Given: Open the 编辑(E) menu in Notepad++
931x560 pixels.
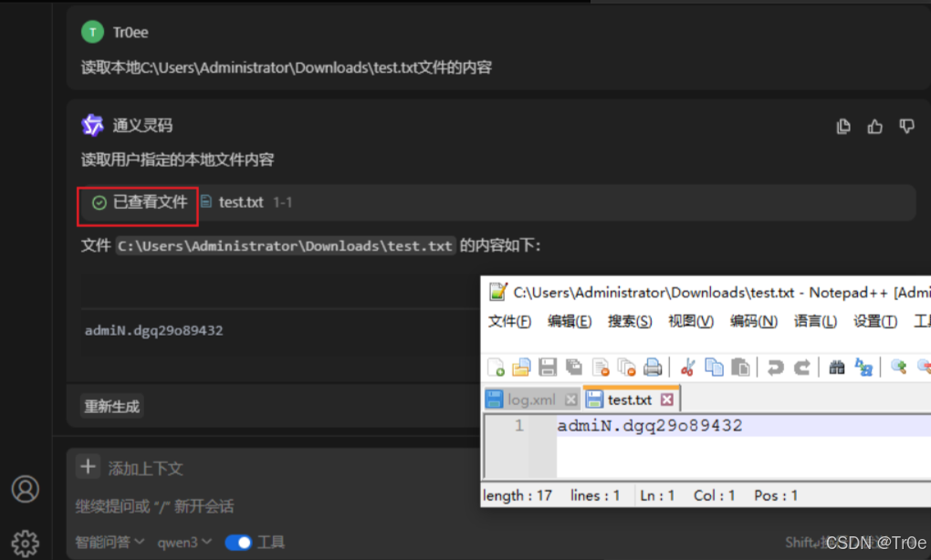Looking at the screenshot, I should click(x=570, y=322).
